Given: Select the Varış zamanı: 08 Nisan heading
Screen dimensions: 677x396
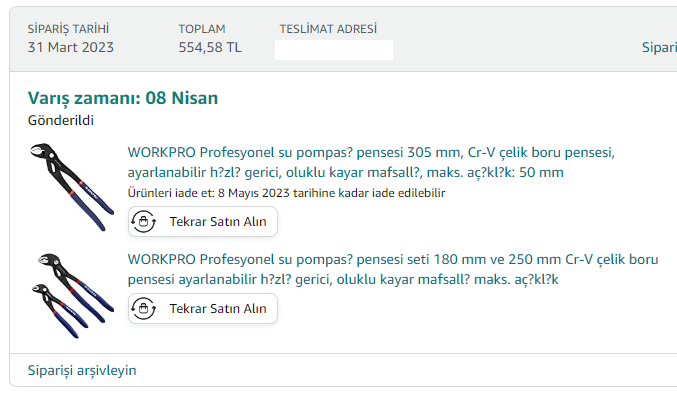Looking at the screenshot, I should 123,98.
